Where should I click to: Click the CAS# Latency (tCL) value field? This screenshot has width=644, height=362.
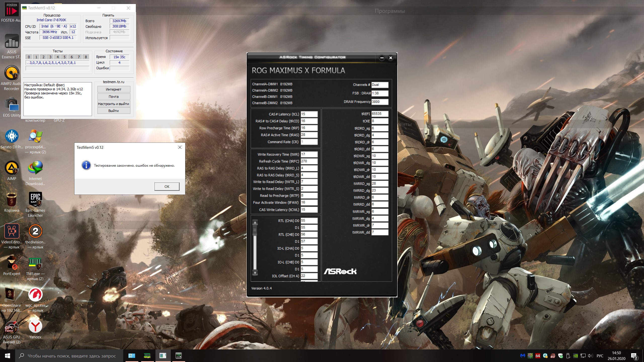point(309,114)
